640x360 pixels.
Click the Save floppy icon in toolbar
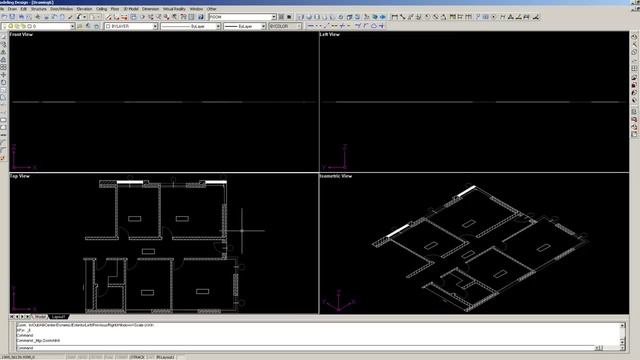point(13,17)
